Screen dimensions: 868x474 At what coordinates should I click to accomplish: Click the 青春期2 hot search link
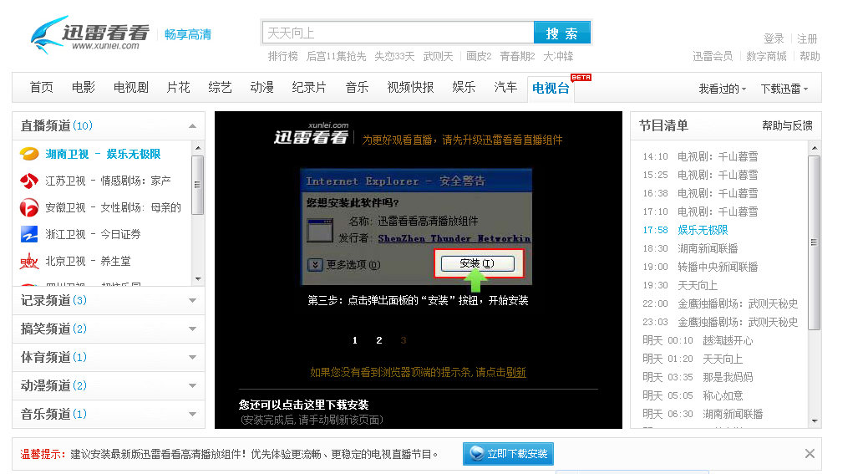(518, 56)
